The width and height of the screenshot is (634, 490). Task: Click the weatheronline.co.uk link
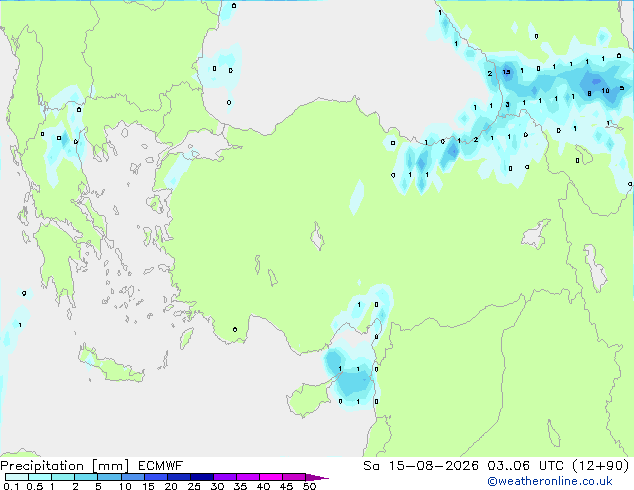550,481
